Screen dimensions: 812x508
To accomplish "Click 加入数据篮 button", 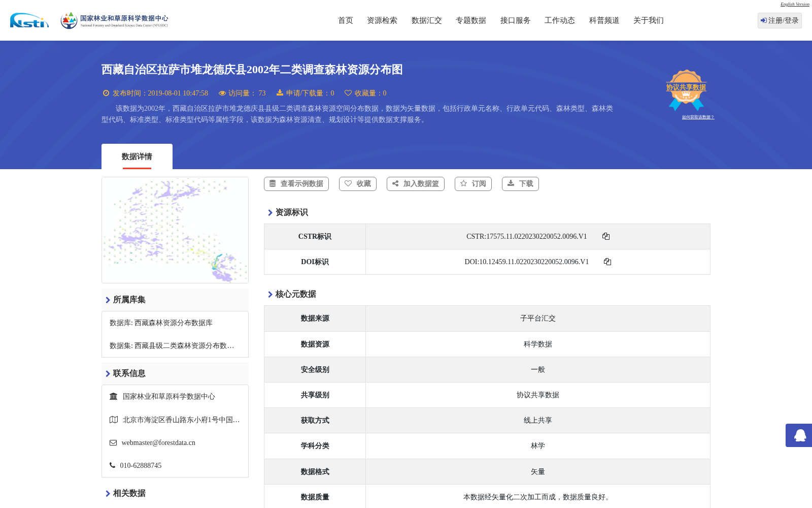I will pyautogui.click(x=416, y=184).
